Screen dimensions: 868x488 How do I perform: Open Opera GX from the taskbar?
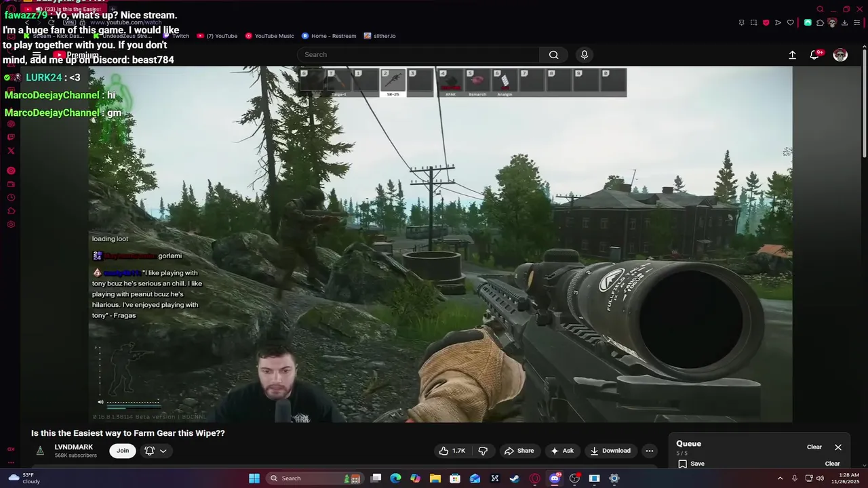(534, 479)
